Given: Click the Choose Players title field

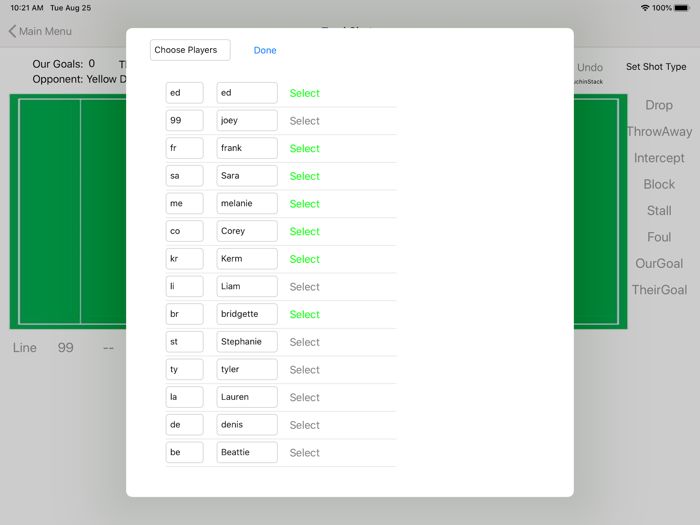Looking at the screenshot, I should 190,50.
